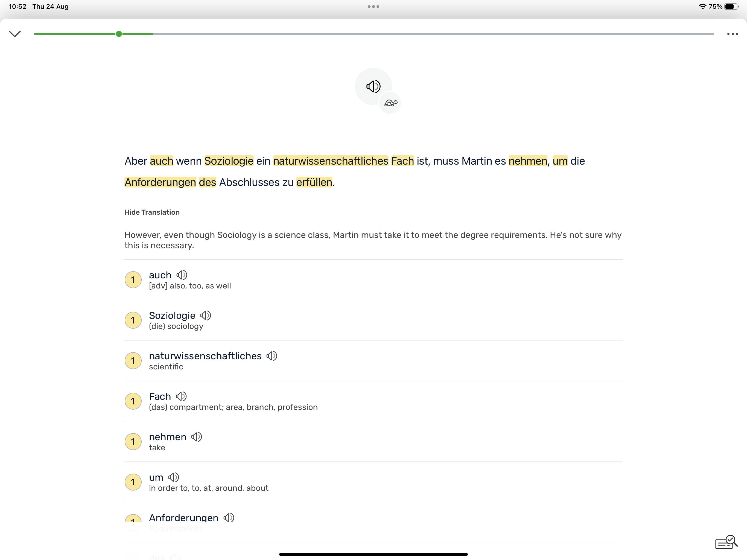Viewport: 747px width, 560px height.
Task: Tap the battery indicator
Action: point(731,6)
